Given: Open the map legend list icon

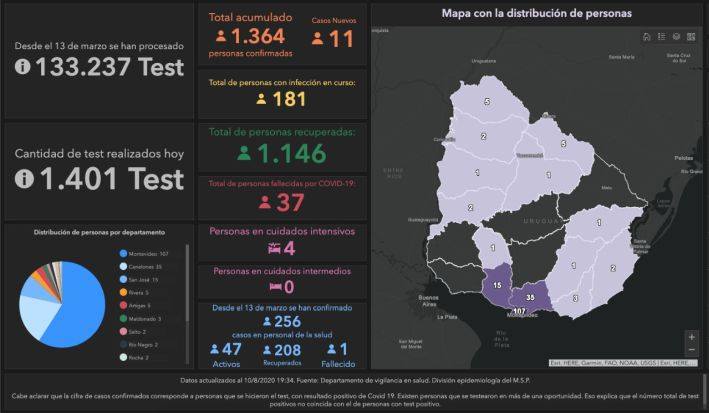Looking at the screenshot, I should pyautogui.click(x=662, y=37).
